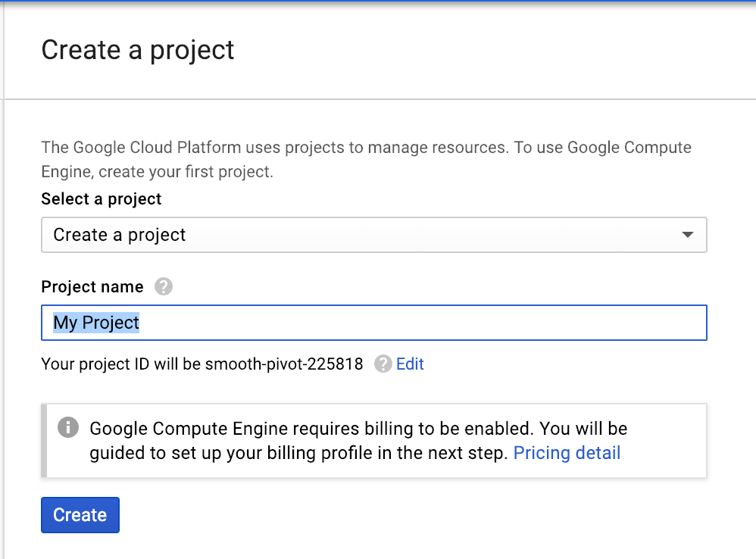Click the Edit link for project ID
The image size is (756, 559).
(x=410, y=364)
